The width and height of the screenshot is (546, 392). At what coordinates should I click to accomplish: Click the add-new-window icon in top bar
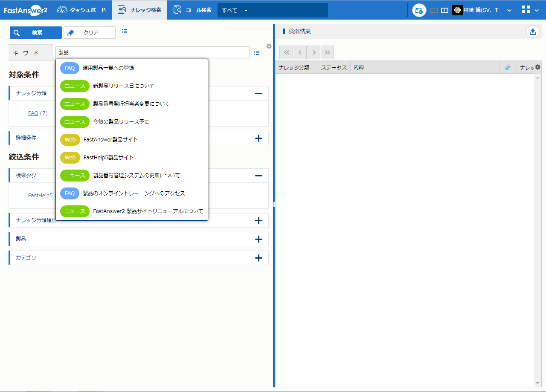coord(419,10)
